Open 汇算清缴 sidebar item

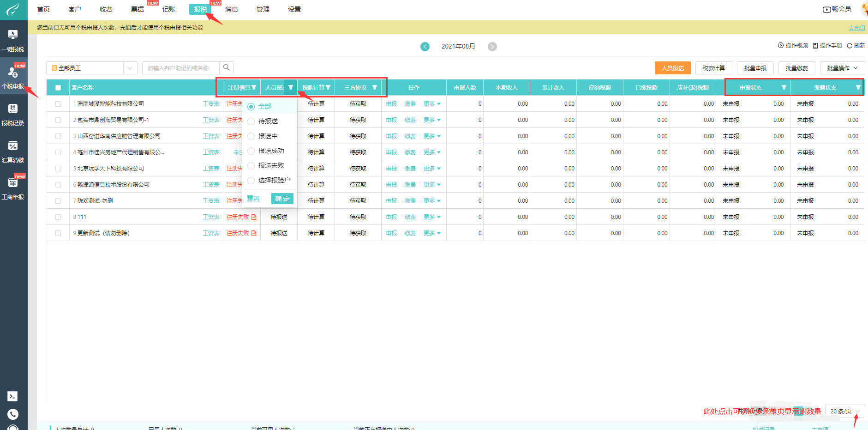(13, 151)
